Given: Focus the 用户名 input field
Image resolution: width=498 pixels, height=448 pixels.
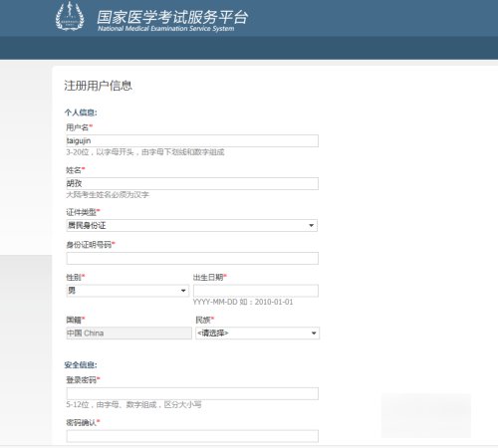Looking at the screenshot, I should [x=192, y=140].
